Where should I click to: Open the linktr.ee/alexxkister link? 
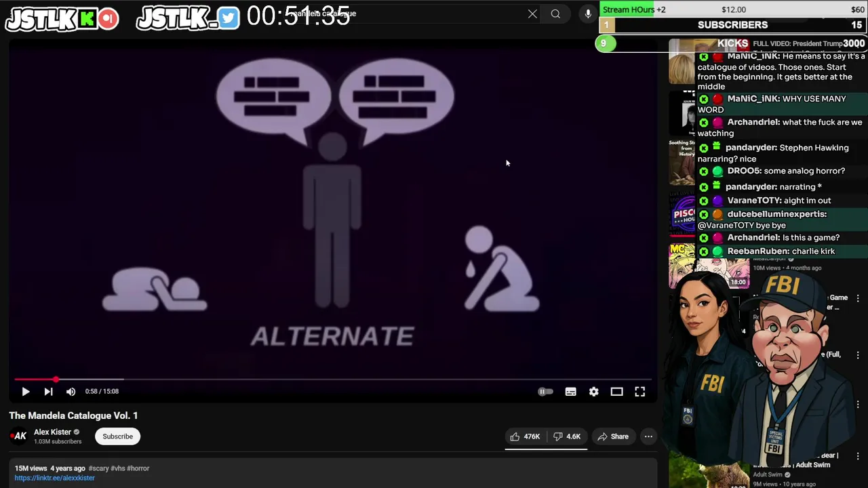[55, 478]
